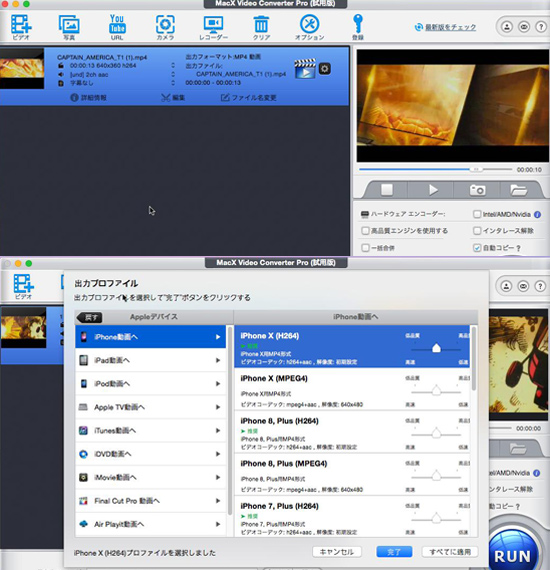This screenshot has height=570, width=550.
Task: Select the CAPTAIN_AMERICA video thumbnail in top window
Action: click(x=22, y=68)
